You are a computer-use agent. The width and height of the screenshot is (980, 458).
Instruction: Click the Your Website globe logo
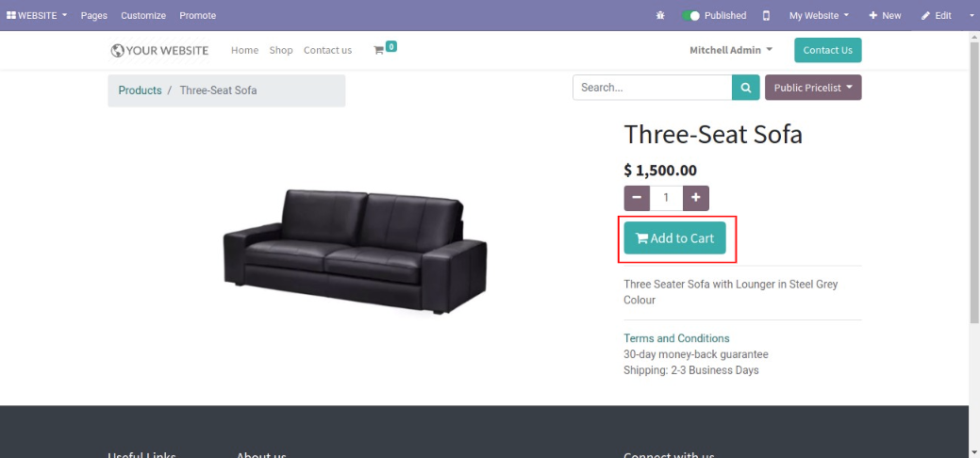pyautogui.click(x=159, y=51)
